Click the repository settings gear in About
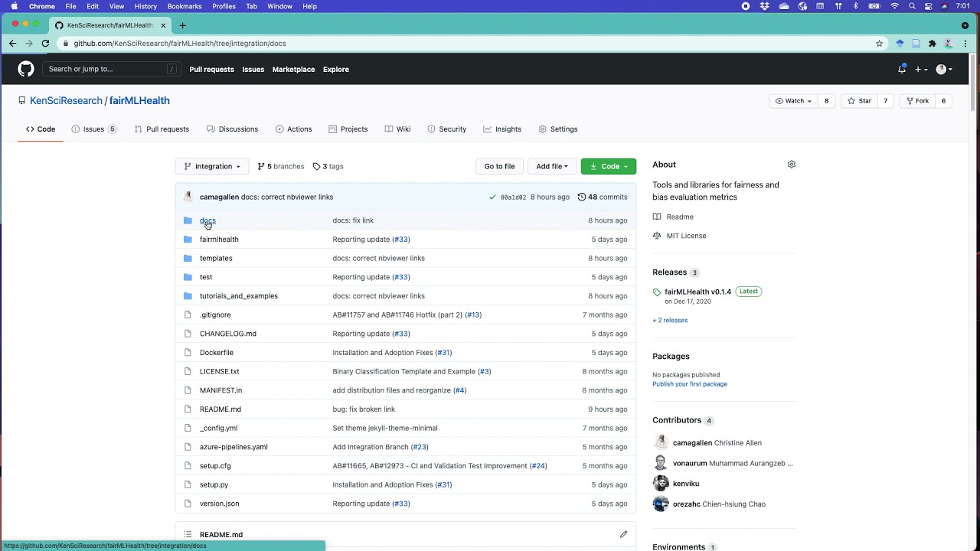The image size is (980, 551). 792,165
